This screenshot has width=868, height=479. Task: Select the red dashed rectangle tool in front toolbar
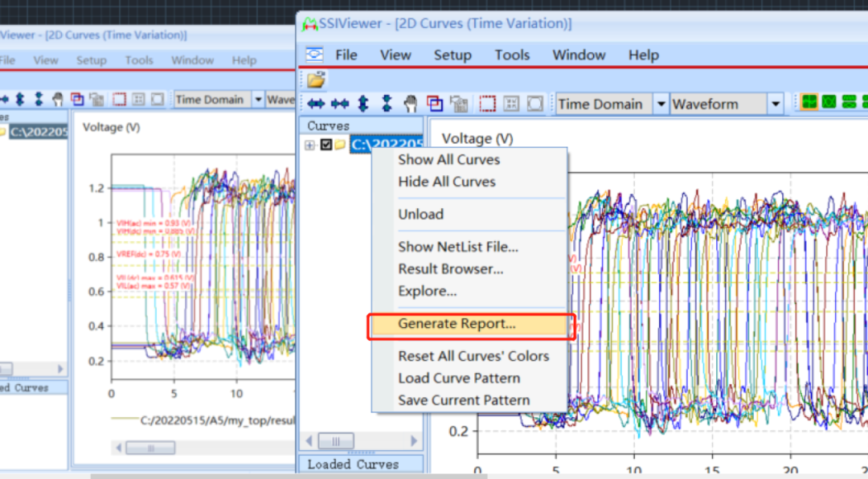click(x=487, y=104)
